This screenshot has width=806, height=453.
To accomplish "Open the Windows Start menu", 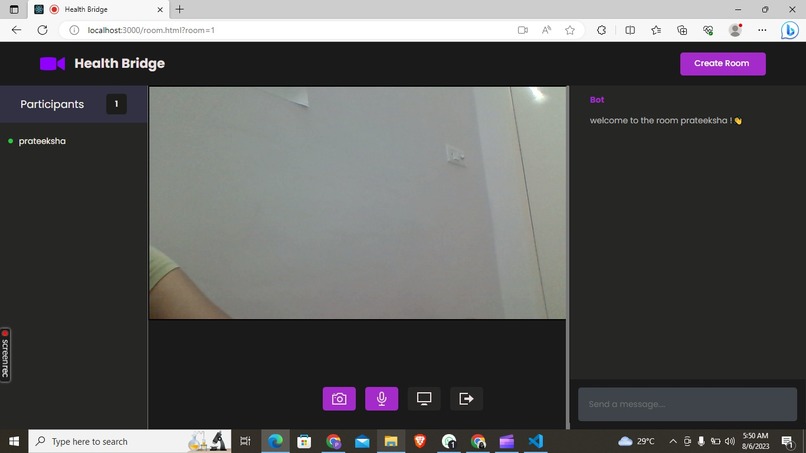I will 14,441.
